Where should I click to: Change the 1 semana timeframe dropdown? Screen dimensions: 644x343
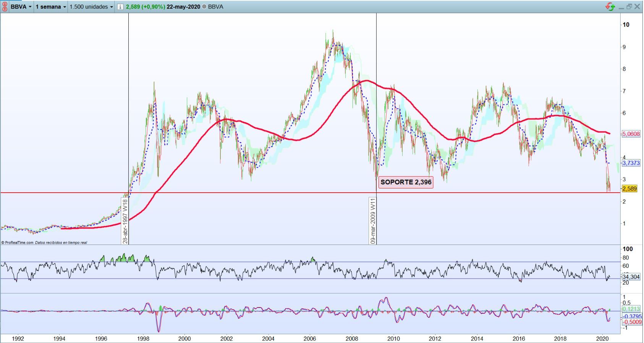(51, 7)
